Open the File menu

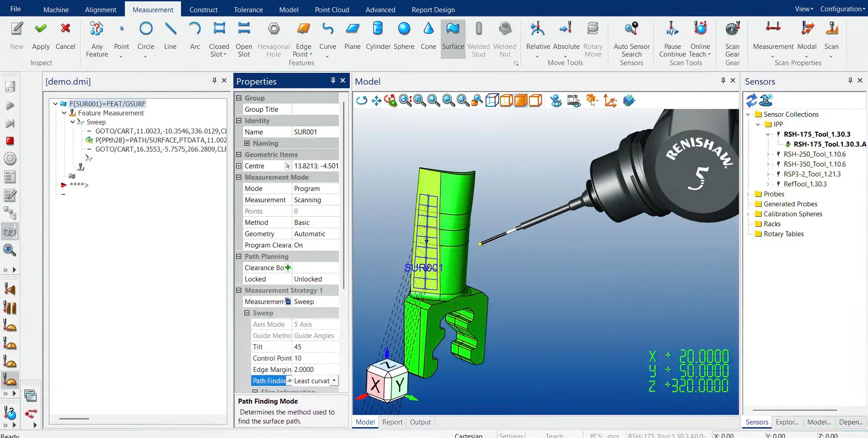tap(15, 9)
